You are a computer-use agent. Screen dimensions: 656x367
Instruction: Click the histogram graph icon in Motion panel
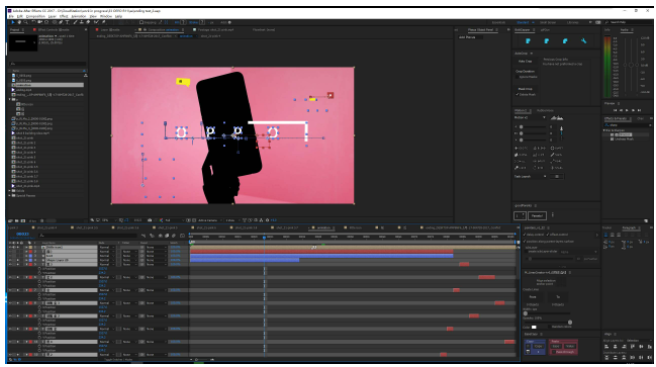coord(557,118)
